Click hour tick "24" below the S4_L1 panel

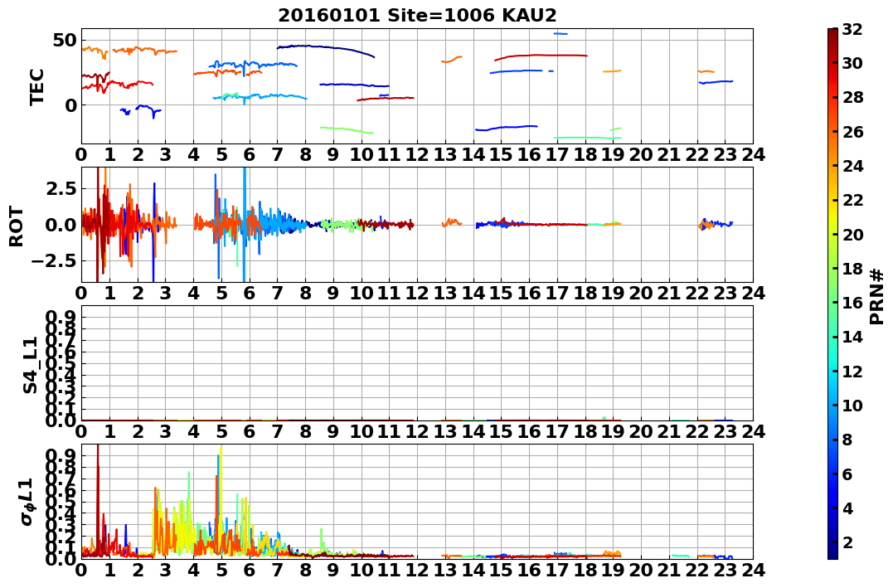click(753, 431)
